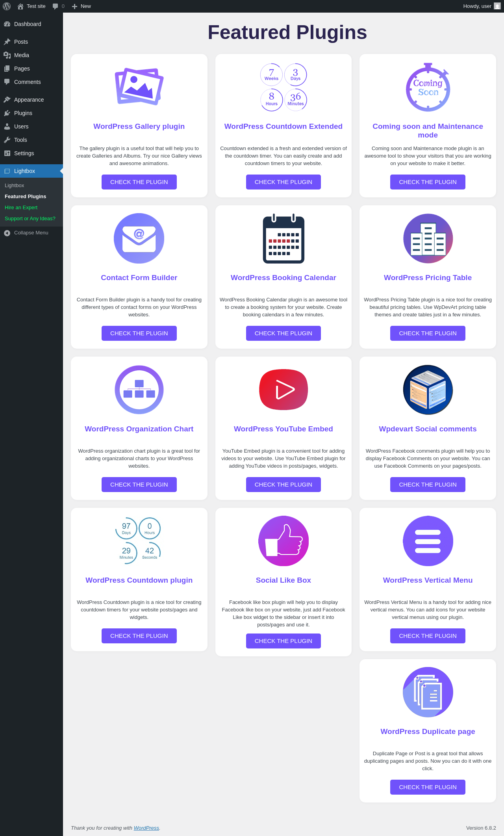The image size is (504, 836).
Task: Open Users menu
Action: pyautogui.click(x=31, y=126)
